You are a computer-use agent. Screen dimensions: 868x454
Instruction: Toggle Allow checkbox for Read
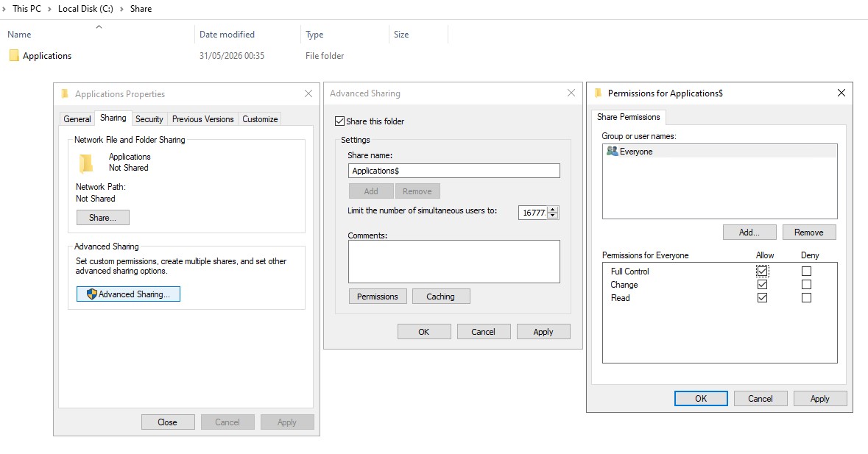[x=762, y=297]
